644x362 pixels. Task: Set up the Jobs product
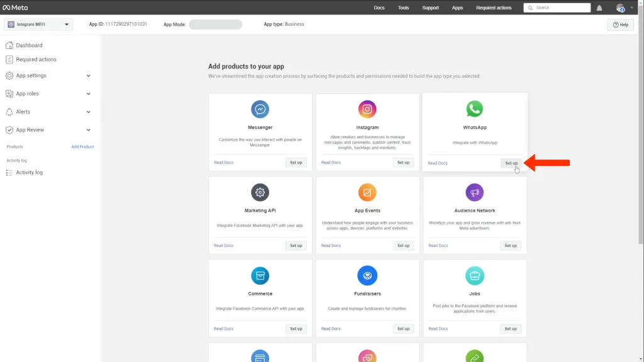tap(511, 329)
